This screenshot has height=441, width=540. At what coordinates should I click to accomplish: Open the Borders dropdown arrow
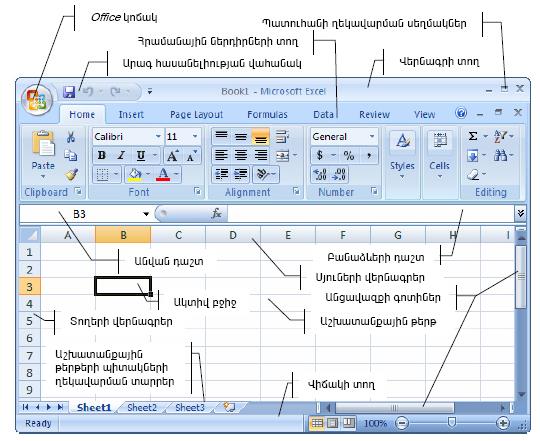(116, 174)
